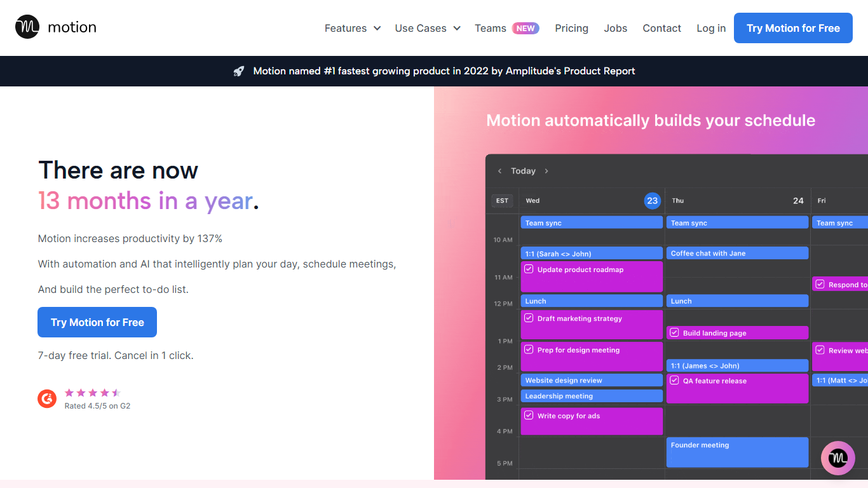Click the Motion logo icon in header

[x=27, y=27]
